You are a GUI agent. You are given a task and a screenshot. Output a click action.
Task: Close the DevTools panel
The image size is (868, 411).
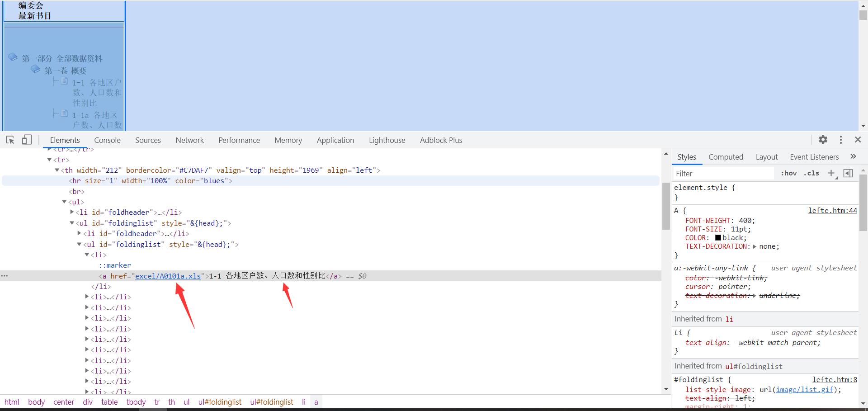(x=858, y=140)
